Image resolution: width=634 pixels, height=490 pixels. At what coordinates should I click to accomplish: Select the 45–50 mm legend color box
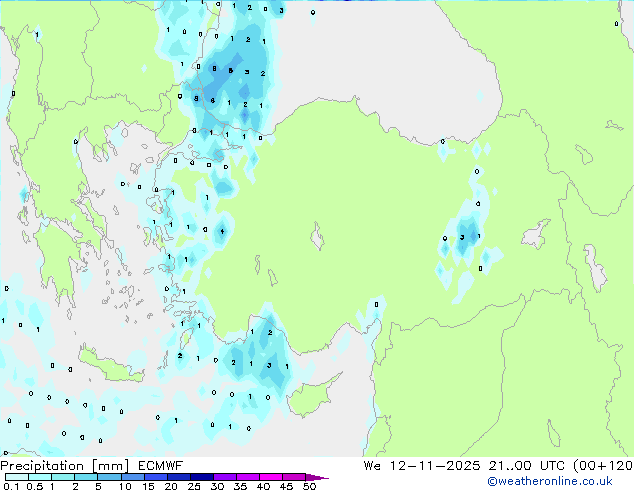(x=294, y=477)
